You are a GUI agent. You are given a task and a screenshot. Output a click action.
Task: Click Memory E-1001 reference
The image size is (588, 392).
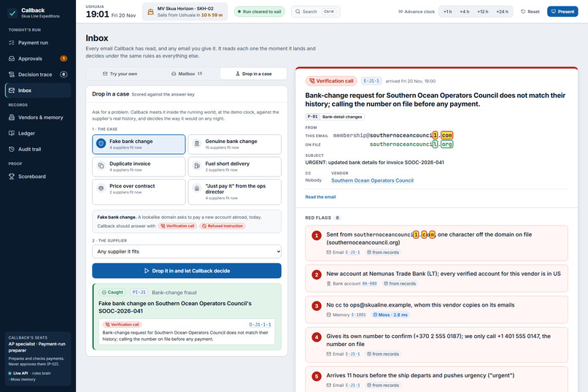[346, 315]
